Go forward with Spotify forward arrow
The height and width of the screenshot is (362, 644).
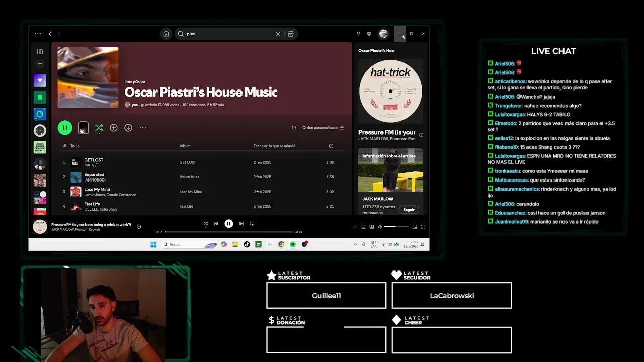59,34
